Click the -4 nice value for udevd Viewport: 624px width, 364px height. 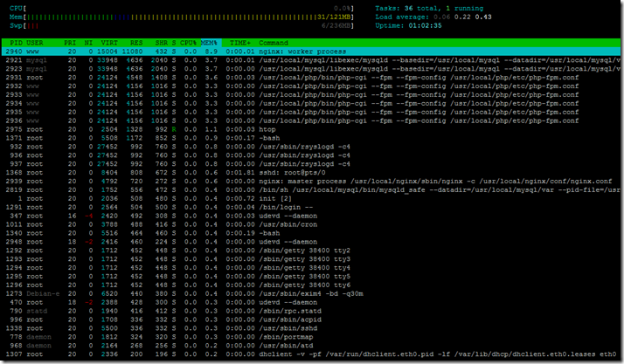(x=88, y=216)
